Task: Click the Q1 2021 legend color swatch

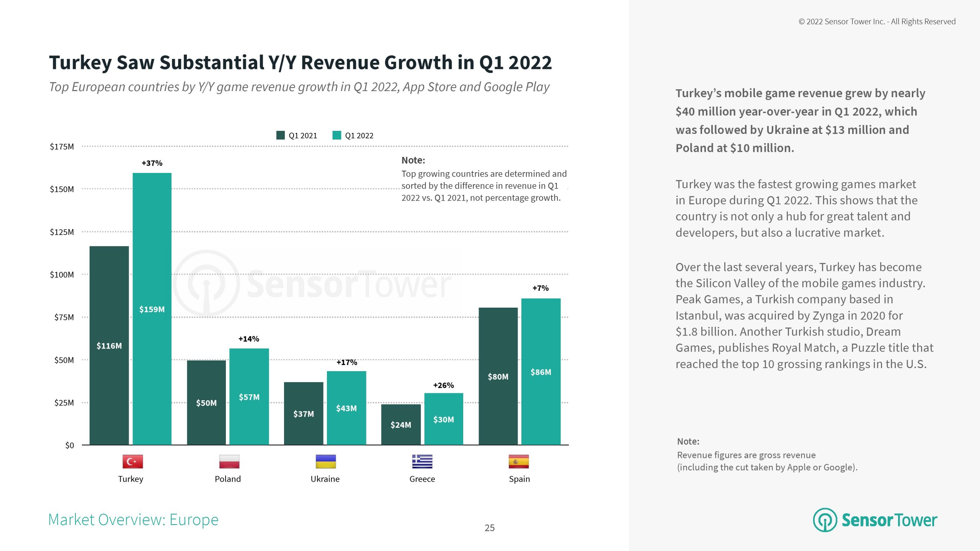Action: [x=281, y=135]
